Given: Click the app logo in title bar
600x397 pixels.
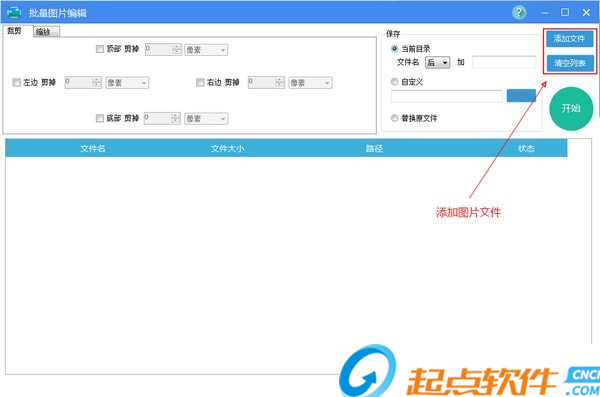Looking at the screenshot, I should [14, 13].
